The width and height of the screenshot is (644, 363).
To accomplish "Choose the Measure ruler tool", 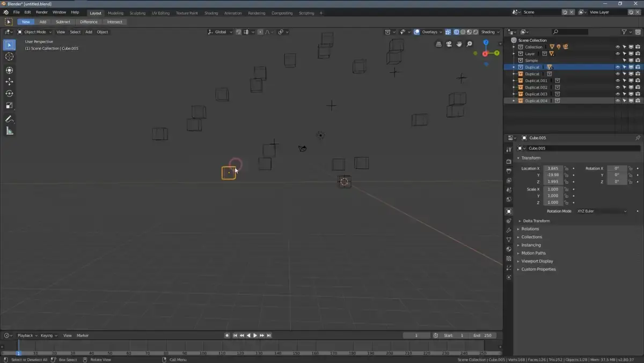I will pos(9,131).
